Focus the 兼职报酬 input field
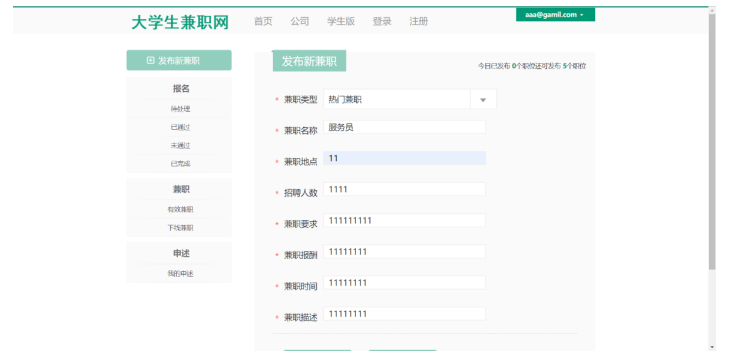The width and height of the screenshot is (750, 361). (405, 252)
